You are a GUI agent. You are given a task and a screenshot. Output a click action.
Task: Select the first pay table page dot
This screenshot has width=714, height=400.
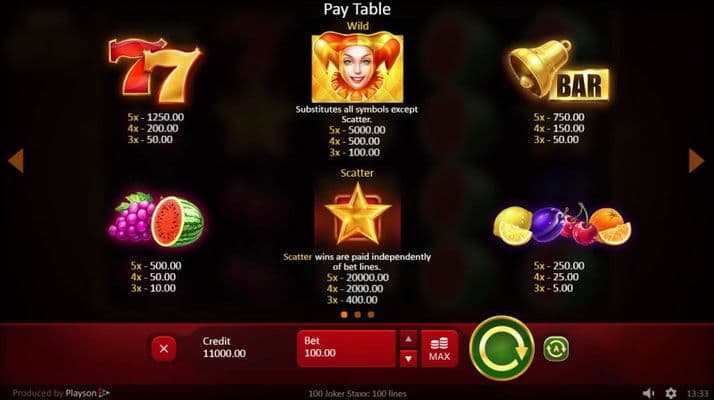pos(344,314)
